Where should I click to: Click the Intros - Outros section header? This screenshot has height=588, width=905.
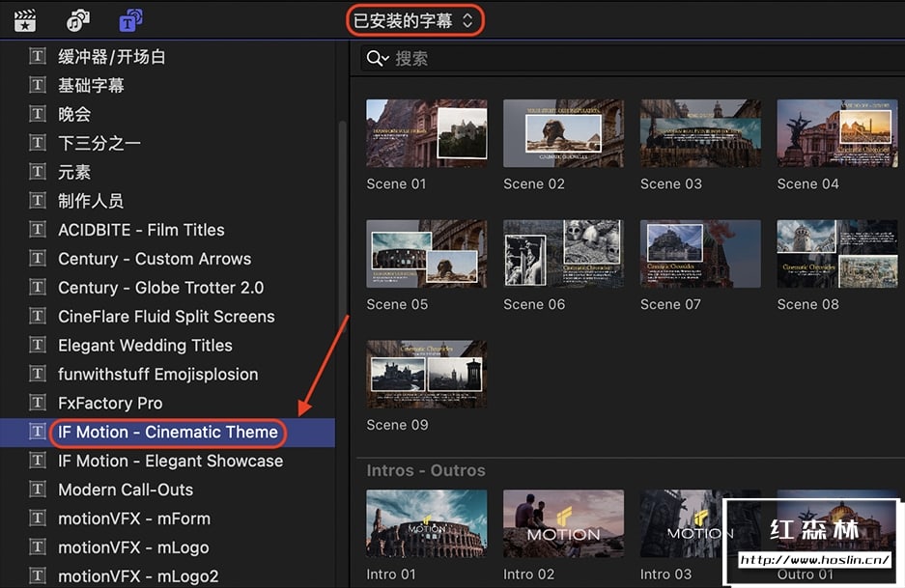coord(426,470)
